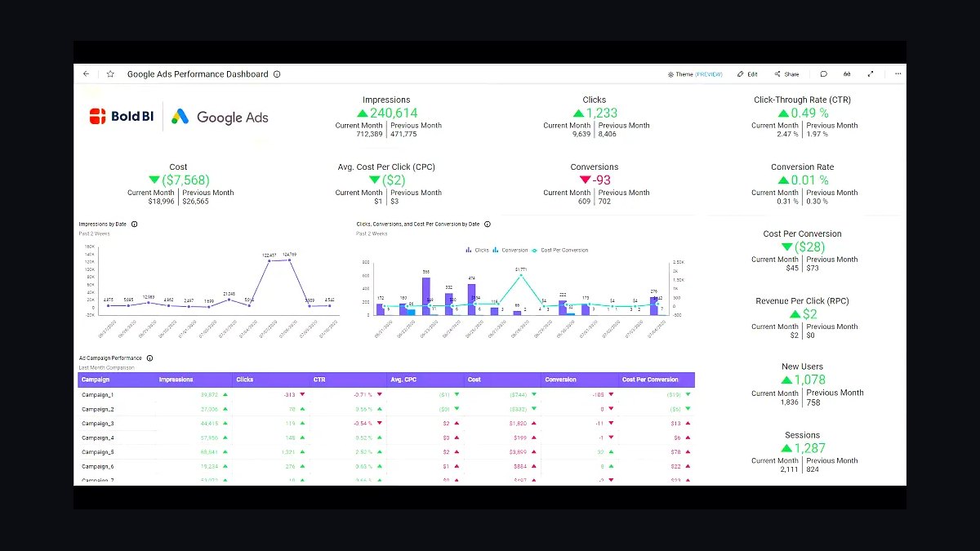980x551 pixels.
Task: Click info icon next to Ad Campaign Performance
Action: [x=149, y=358]
